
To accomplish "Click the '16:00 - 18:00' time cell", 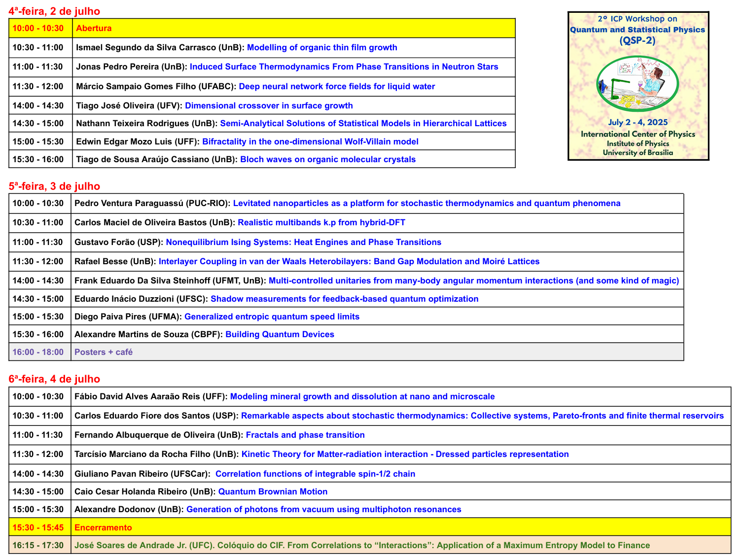I will 40,352.
